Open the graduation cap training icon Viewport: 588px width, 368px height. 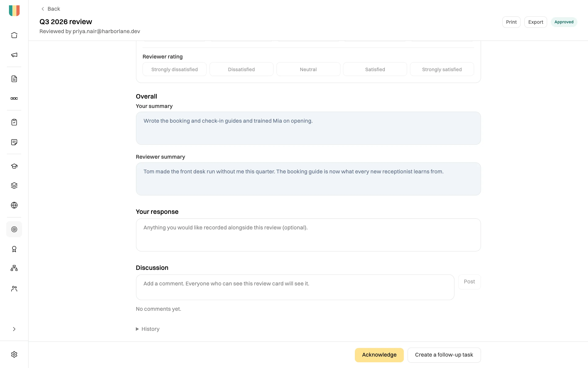point(14,166)
